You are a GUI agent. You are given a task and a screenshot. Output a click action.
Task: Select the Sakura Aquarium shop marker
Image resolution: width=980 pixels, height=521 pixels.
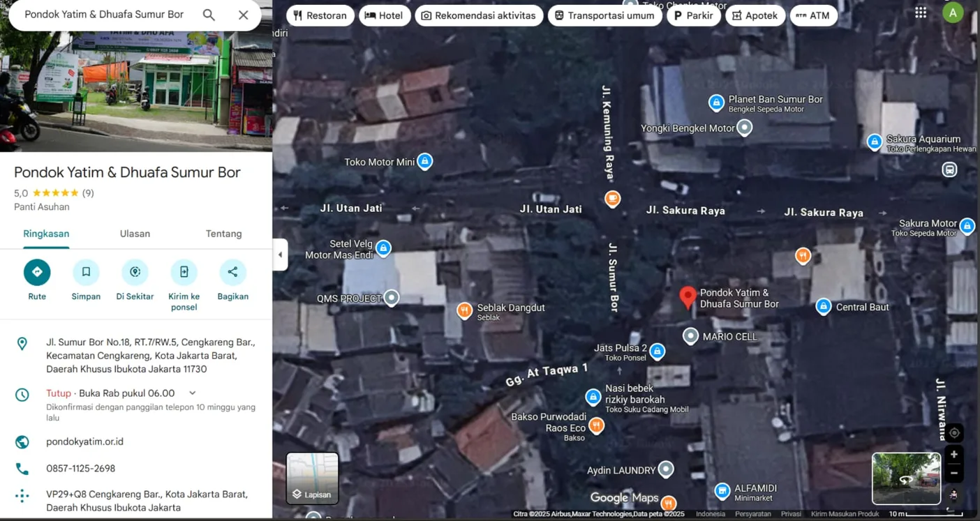[x=874, y=142]
